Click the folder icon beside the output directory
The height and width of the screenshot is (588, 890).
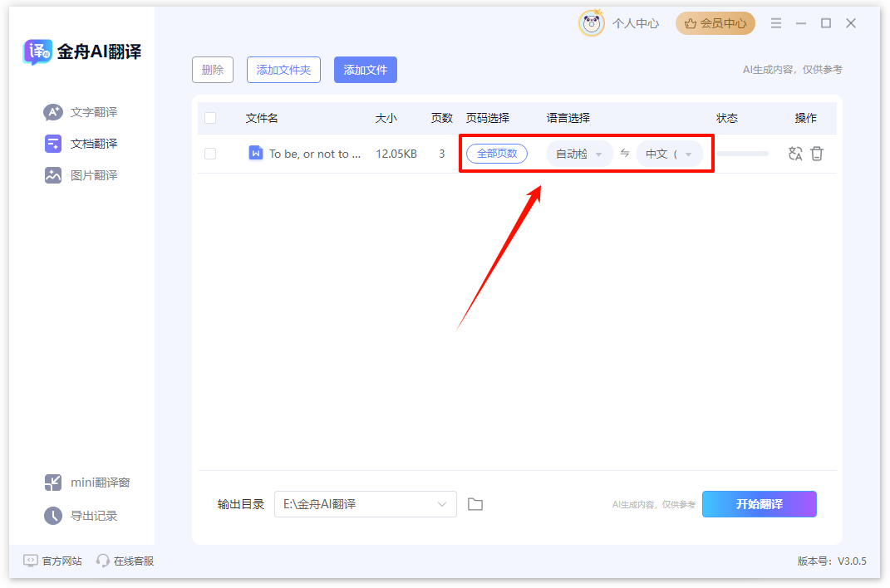click(x=475, y=503)
